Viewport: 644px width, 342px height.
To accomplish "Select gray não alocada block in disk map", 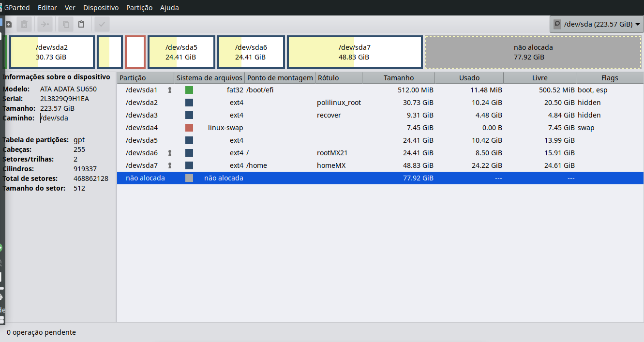I will 533,52.
